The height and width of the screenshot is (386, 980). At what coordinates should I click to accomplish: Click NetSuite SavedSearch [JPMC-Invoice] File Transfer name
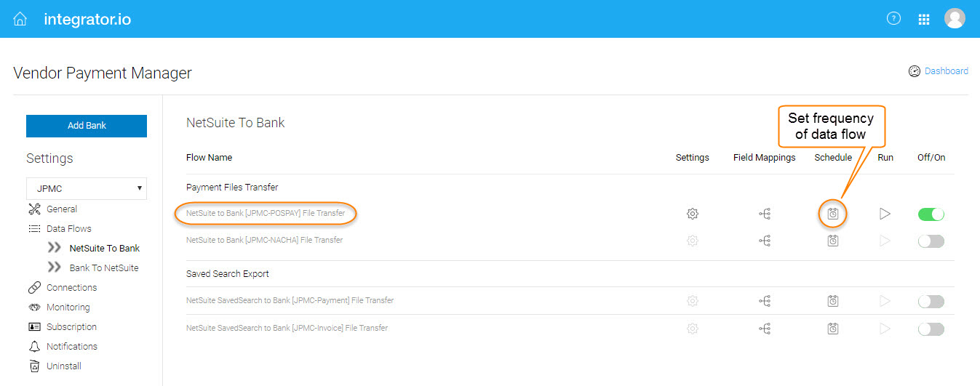pyautogui.click(x=287, y=328)
